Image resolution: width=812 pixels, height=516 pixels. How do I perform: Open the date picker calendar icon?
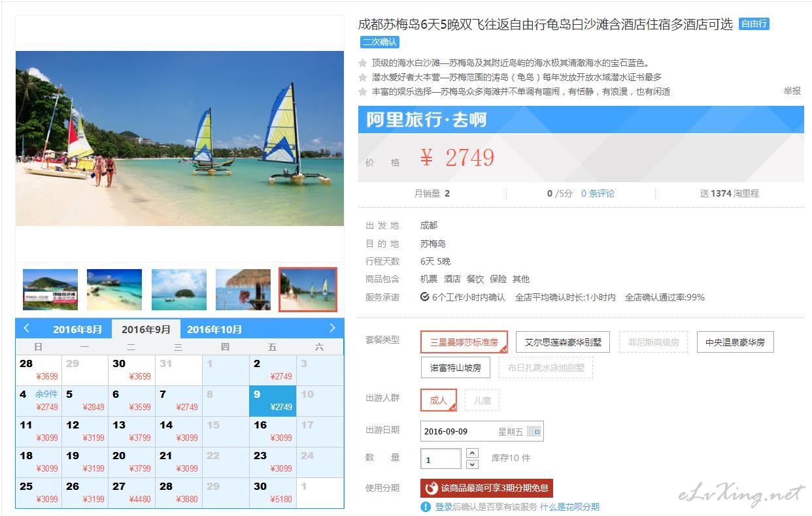(x=534, y=432)
